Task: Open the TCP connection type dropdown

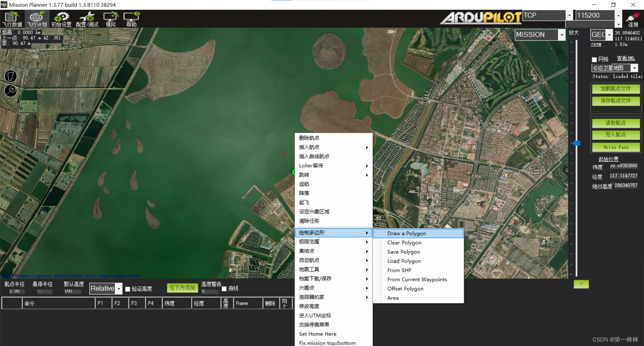Action: [569, 15]
